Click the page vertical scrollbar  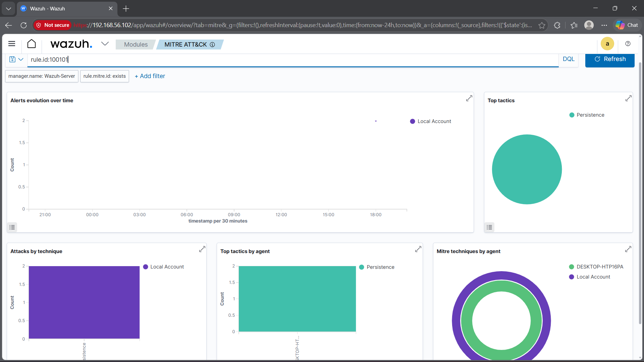click(640, 193)
